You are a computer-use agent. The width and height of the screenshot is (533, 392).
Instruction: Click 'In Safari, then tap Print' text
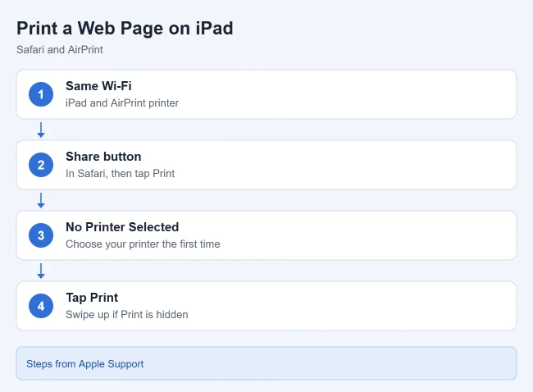click(x=120, y=173)
